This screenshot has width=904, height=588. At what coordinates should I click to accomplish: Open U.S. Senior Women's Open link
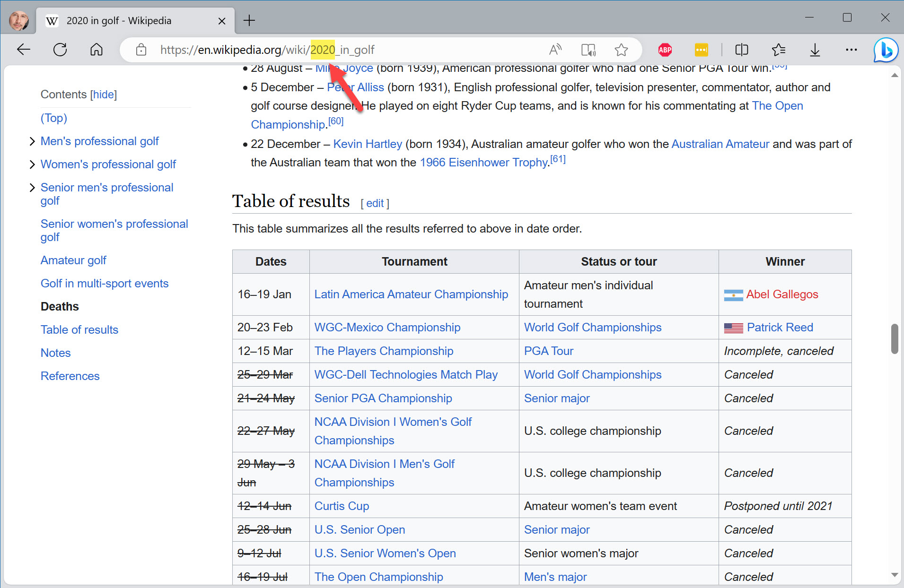(x=385, y=553)
